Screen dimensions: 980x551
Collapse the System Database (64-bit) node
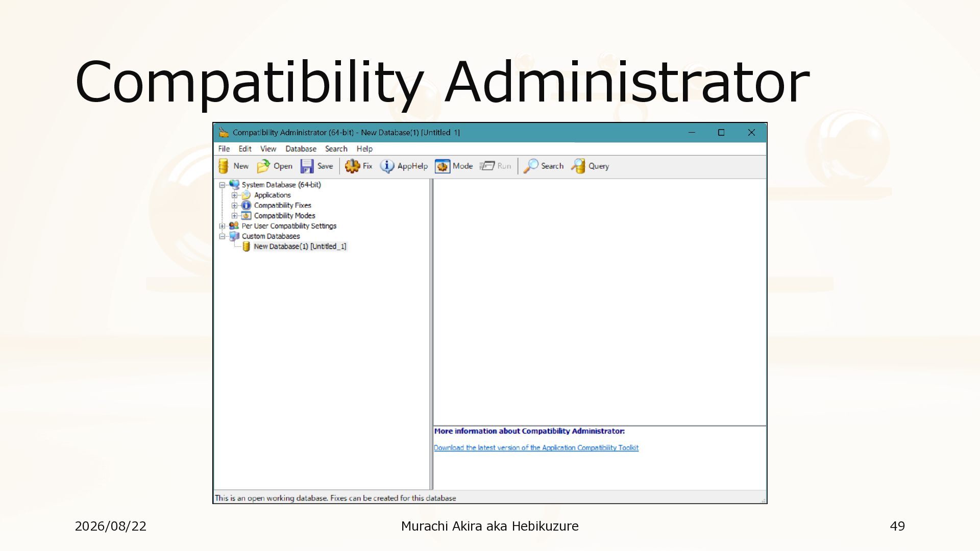point(222,185)
